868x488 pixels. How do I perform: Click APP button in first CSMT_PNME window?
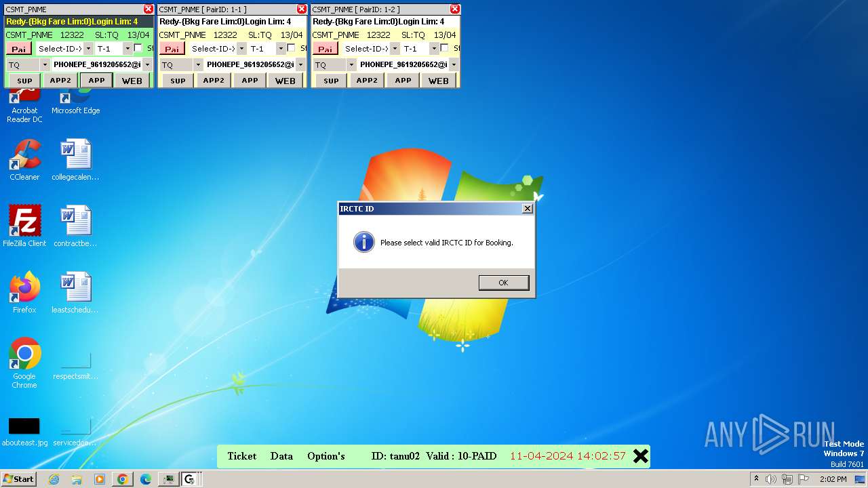coord(97,81)
